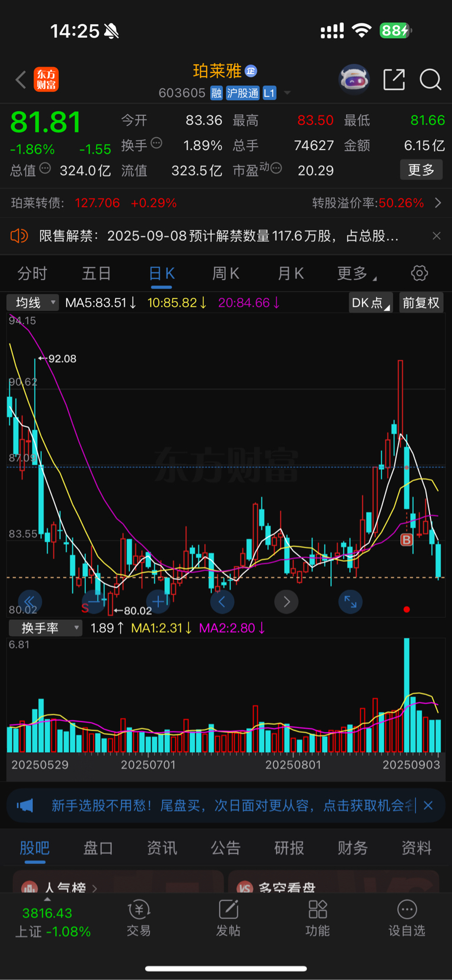Open the 珀莱转债 convertible bond row chevron
Screen dimensions: 452x980
pos(438,203)
